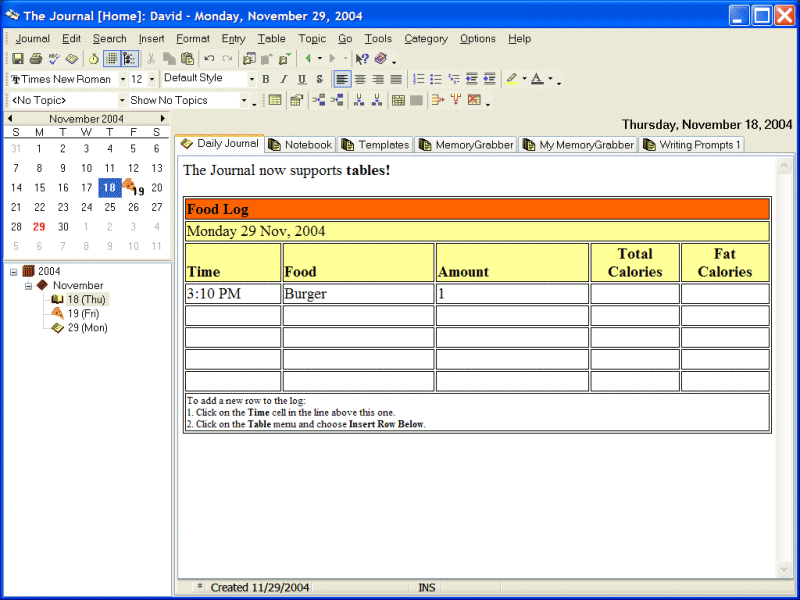Open the Times New Roman font dropdown
Image resolution: width=800 pixels, height=600 pixels.
122,79
